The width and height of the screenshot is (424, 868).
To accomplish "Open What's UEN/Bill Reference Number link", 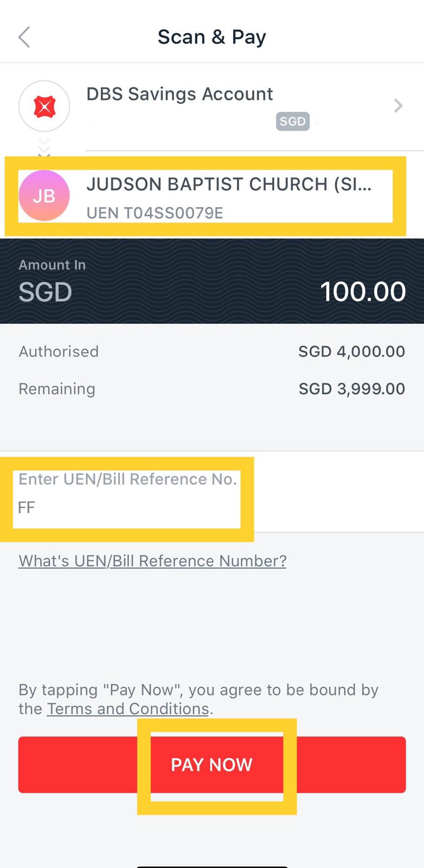I will pos(152,560).
